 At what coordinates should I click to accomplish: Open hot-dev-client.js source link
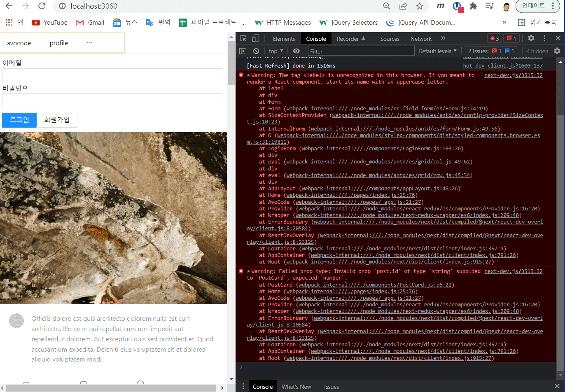(503, 66)
